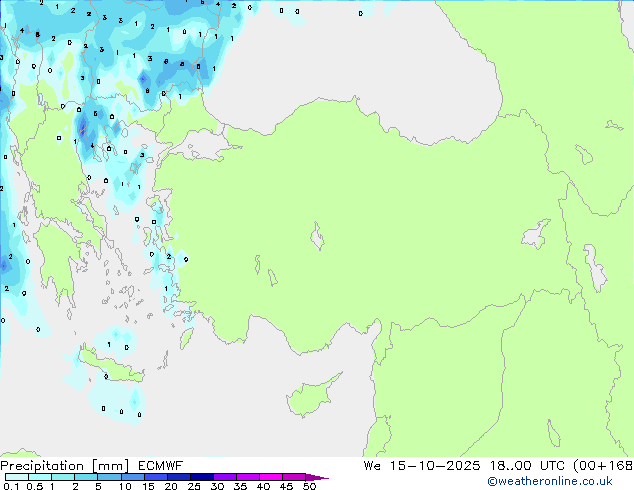Choose the 2 mm legend color swatch
634x490 pixels.
pos(86,477)
